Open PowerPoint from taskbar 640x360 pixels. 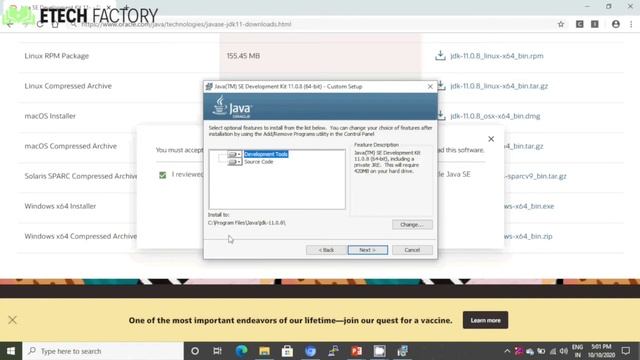click(x=356, y=351)
